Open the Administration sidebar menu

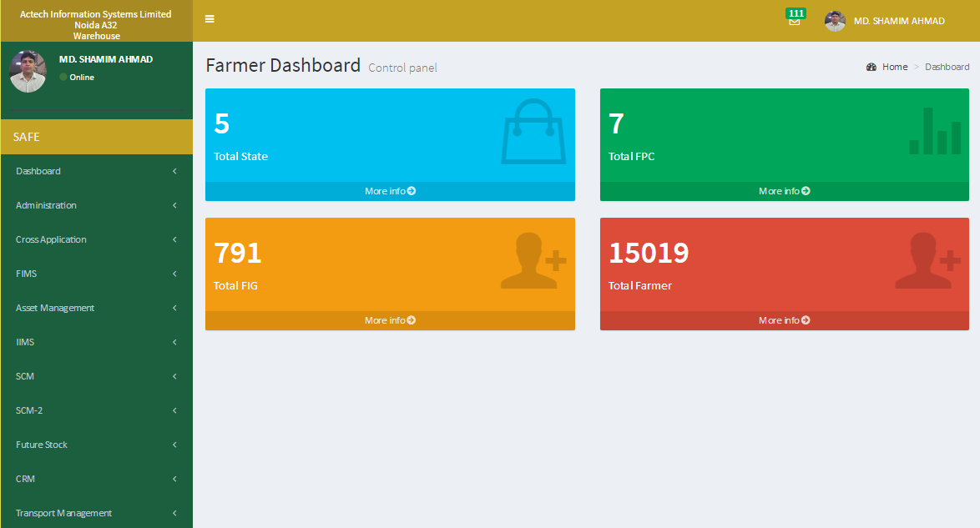(97, 205)
